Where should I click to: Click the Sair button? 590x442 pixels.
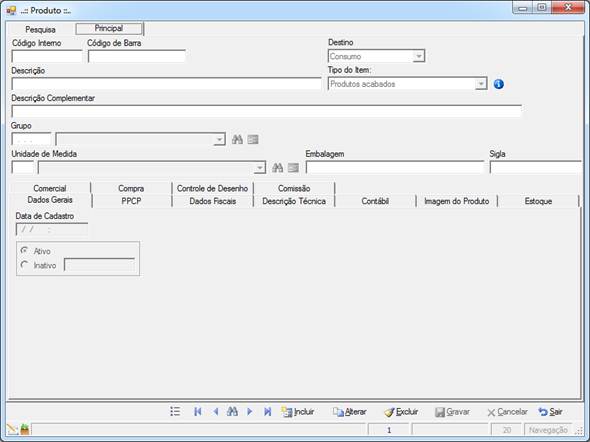click(x=550, y=412)
